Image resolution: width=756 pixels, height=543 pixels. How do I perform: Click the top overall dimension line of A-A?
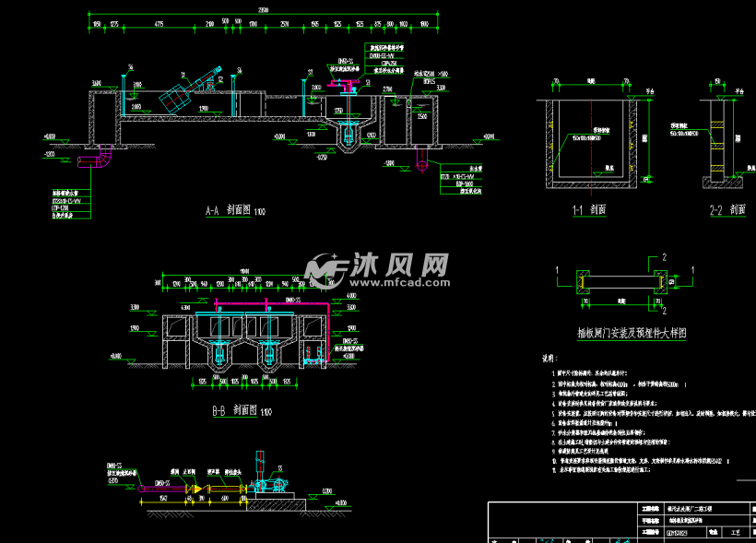click(264, 14)
